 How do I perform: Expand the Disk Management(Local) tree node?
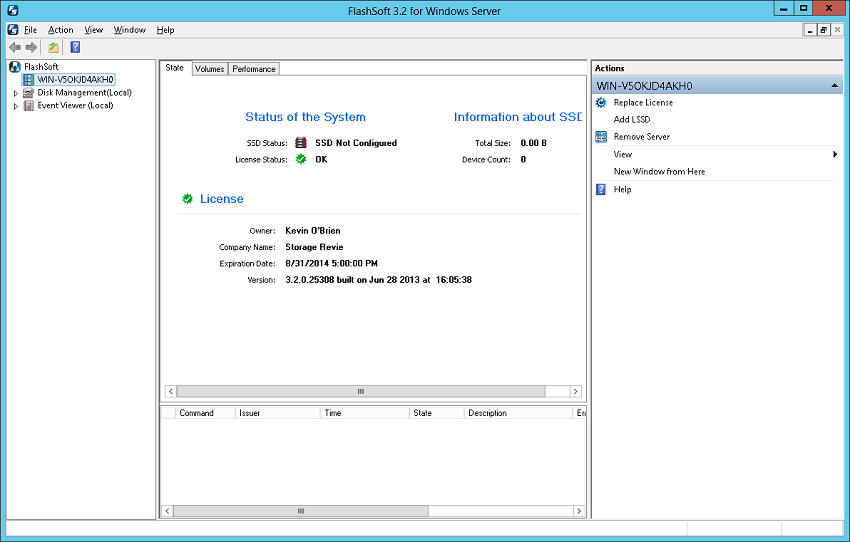coord(16,93)
